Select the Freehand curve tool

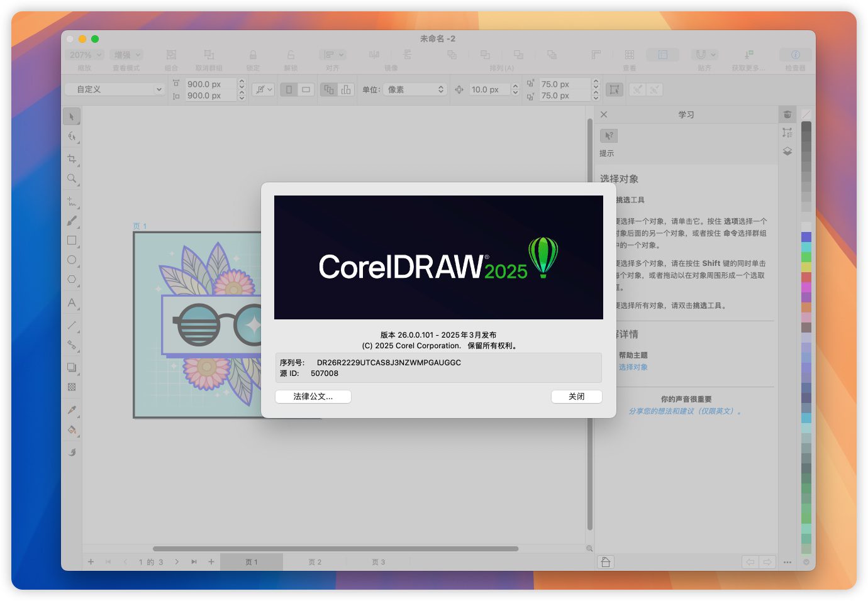72,202
